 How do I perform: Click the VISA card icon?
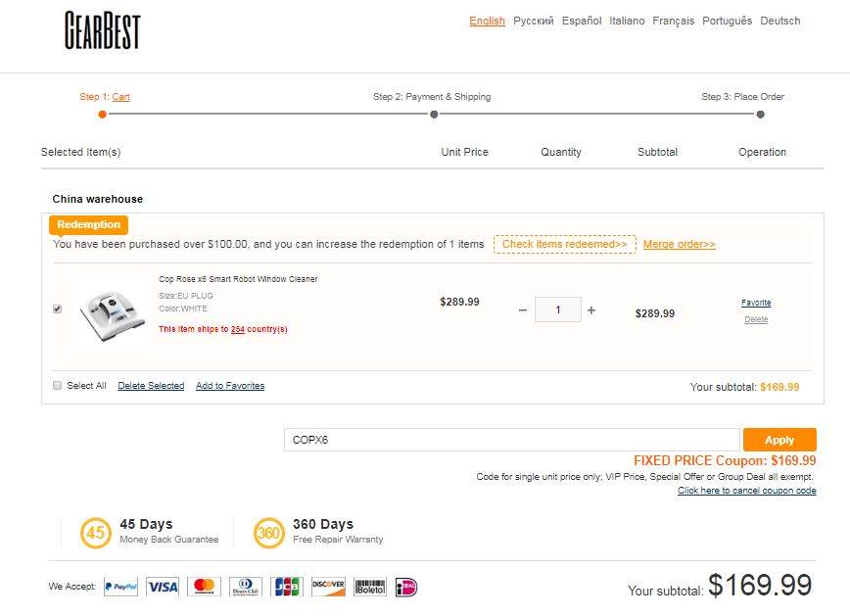pos(163,587)
